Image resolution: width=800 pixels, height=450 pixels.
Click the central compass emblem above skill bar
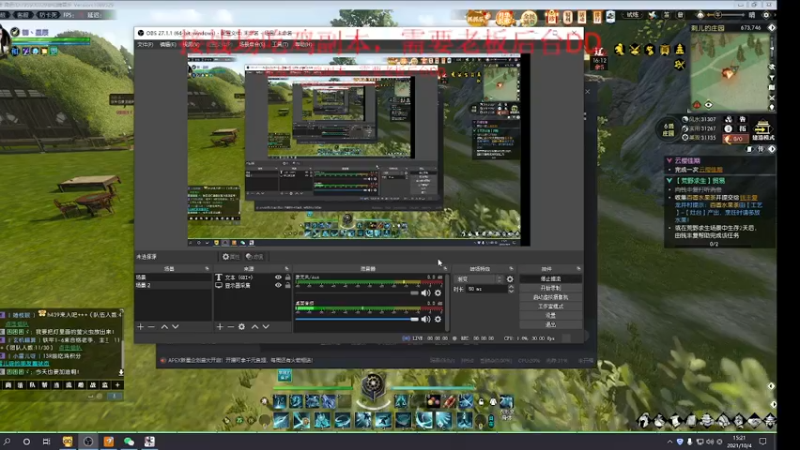(373, 386)
